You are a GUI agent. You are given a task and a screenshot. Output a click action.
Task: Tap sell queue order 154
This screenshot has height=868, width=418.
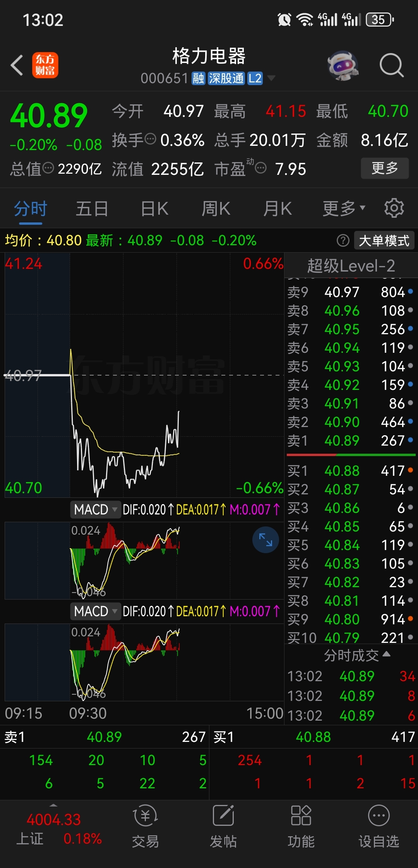(41, 760)
